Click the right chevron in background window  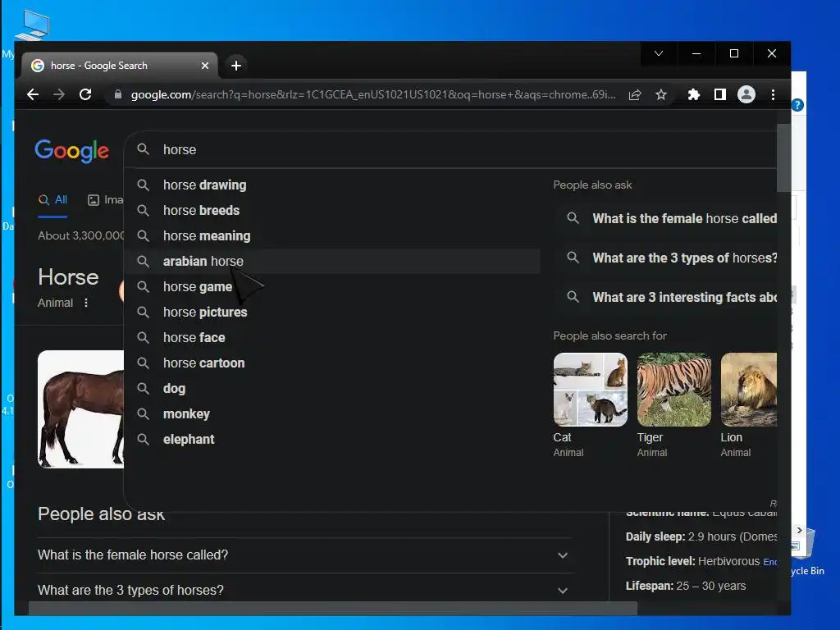(799, 531)
